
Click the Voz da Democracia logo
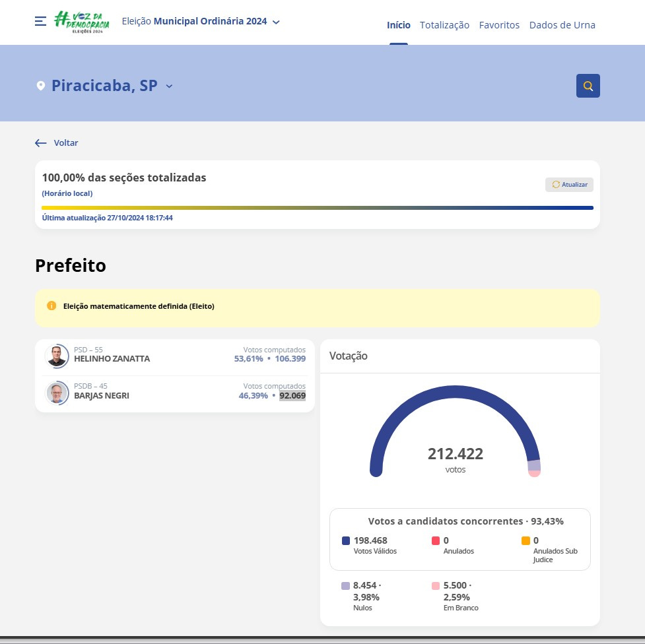point(82,22)
